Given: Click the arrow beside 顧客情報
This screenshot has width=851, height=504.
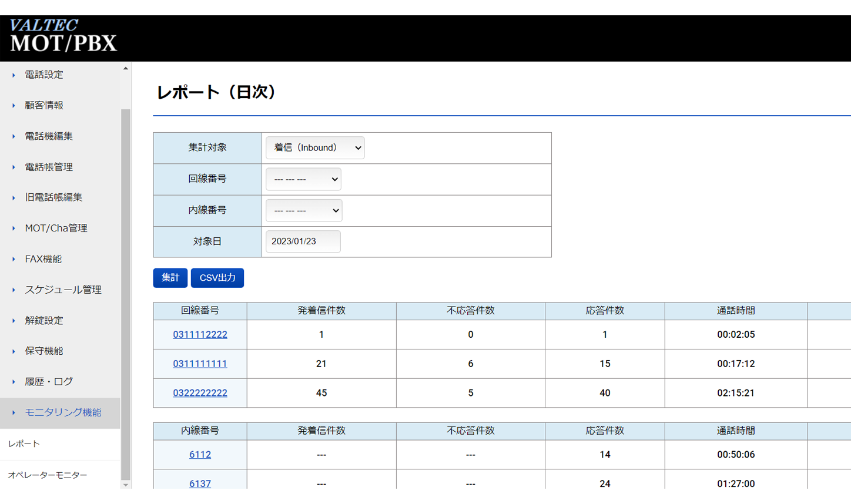Looking at the screenshot, I should pyautogui.click(x=14, y=105).
